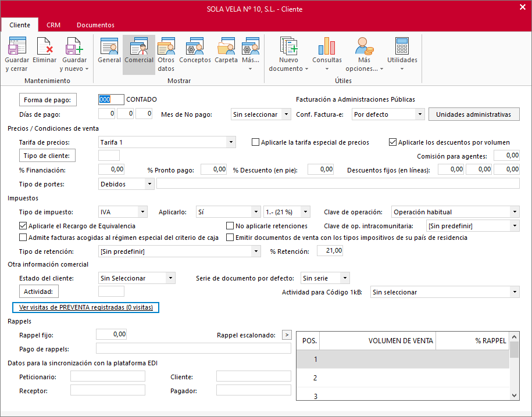
Task: Toggle Aplicarle la tarifa especial de precios
Action: (x=255, y=142)
